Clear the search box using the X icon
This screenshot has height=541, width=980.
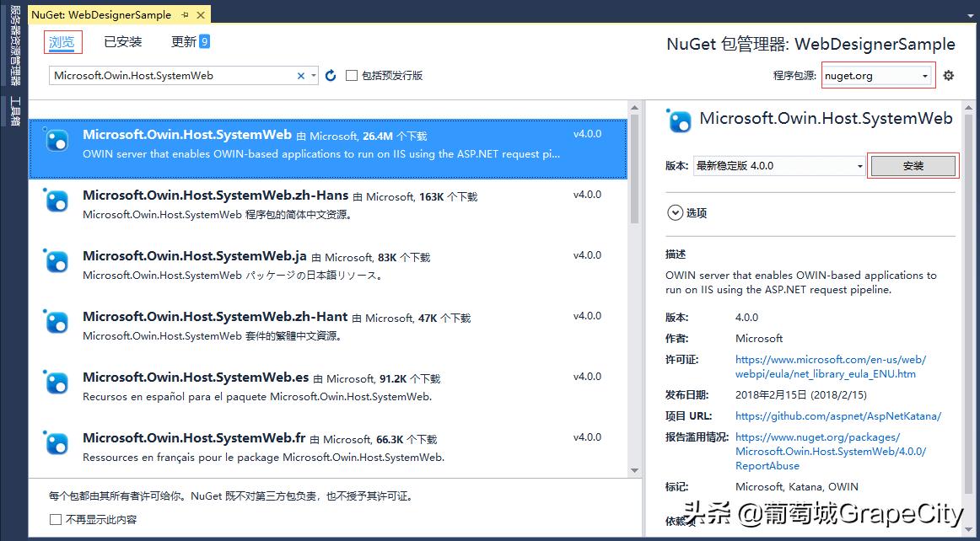(x=300, y=75)
